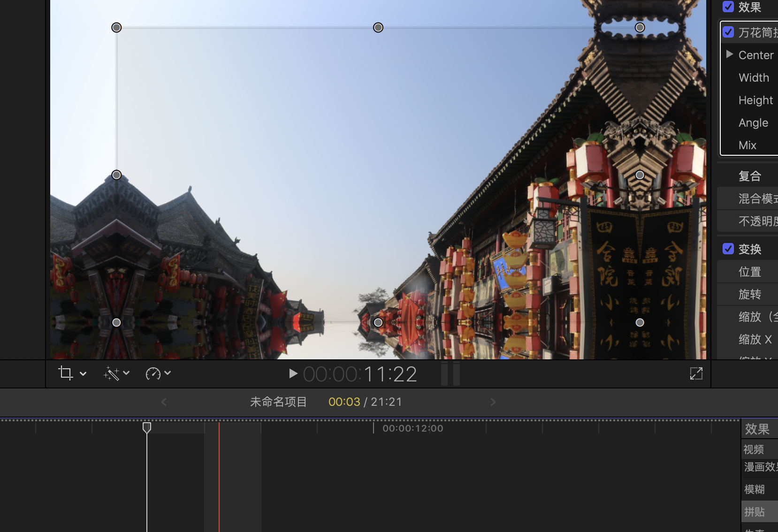Click the transform/crop tool icon
Viewport: 778px width, 532px height.
66,373
